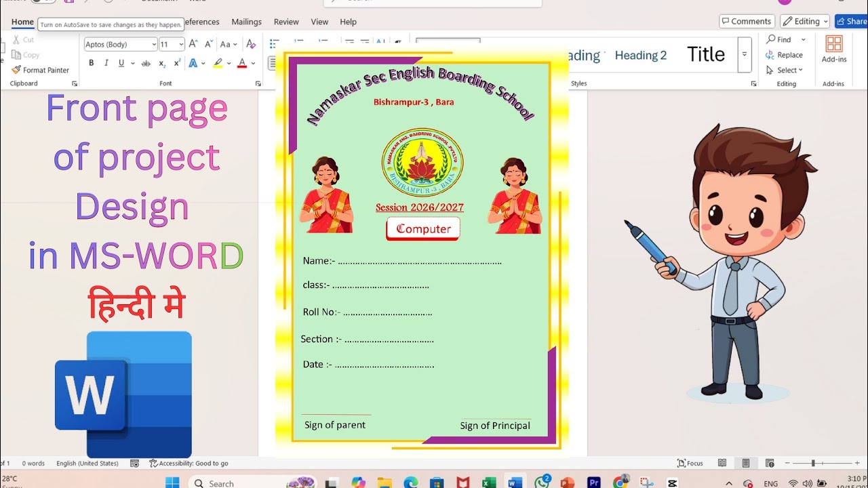Switch to Focus mode in status bar
This screenshot has width=868, height=488.
690,464
